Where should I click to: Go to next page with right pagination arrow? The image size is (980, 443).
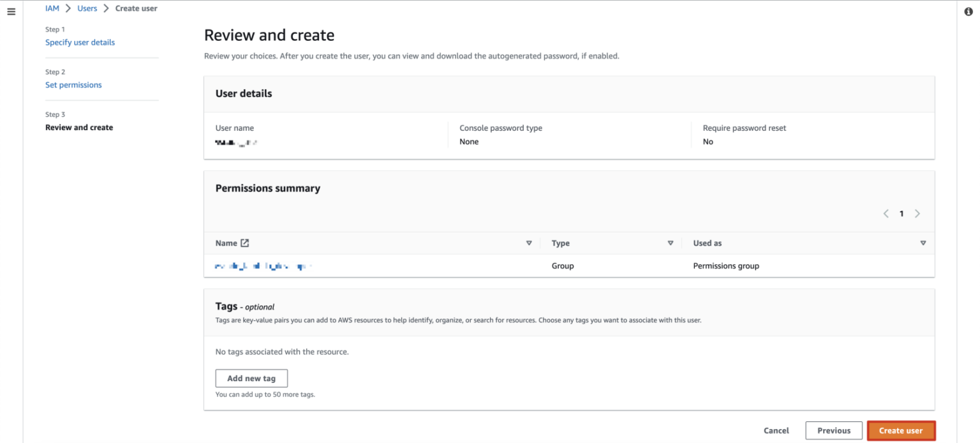[x=917, y=213]
